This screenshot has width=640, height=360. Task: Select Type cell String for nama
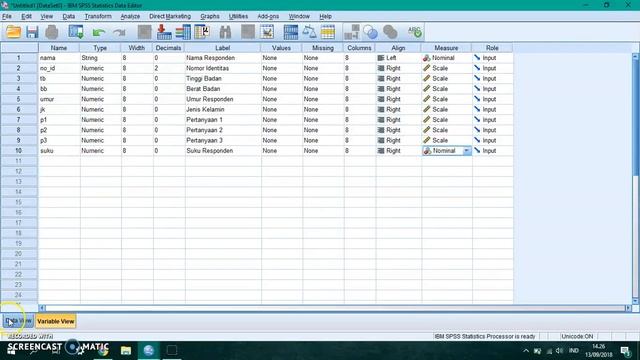[100, 58]
